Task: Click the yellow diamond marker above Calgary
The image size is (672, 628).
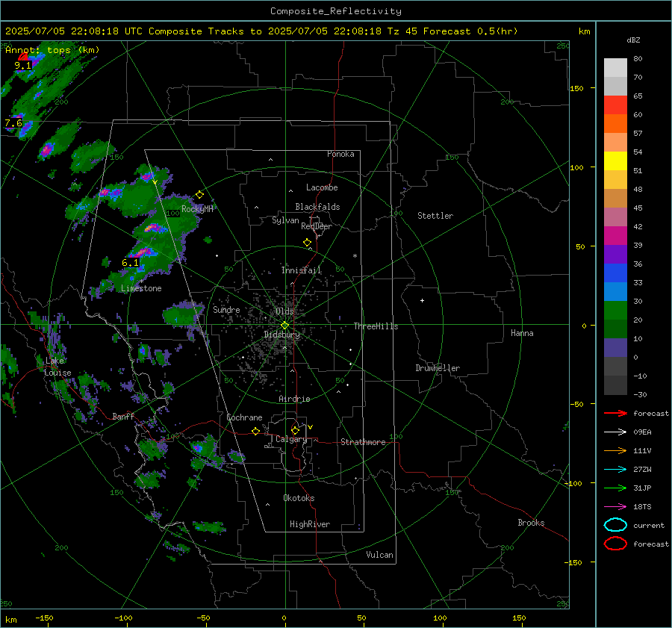Action: click(295, 430)
